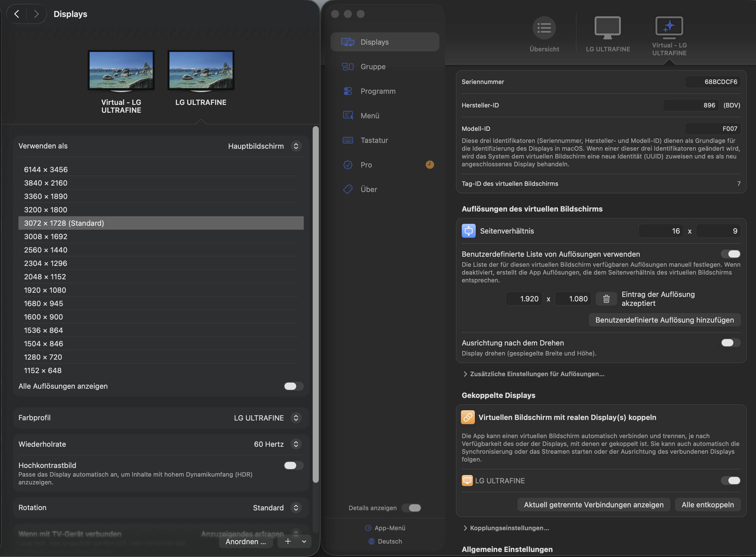
Task: Click the Übersicht list icon
Action: coord(544,28)
